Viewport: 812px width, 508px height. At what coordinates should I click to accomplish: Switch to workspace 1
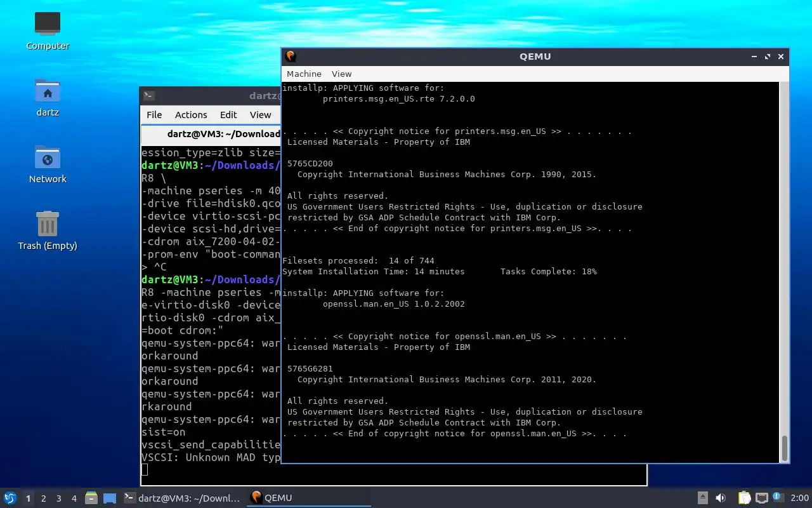pos(28,498)
